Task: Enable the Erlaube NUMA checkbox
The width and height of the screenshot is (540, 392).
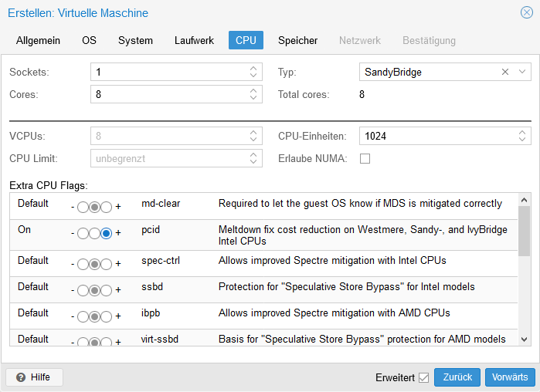Action: (365, 159)
